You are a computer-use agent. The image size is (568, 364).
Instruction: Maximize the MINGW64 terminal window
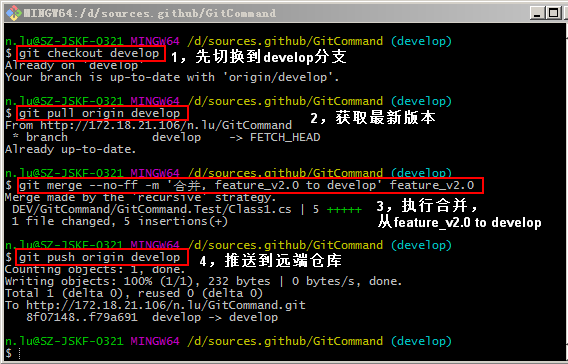coord(554,13)
